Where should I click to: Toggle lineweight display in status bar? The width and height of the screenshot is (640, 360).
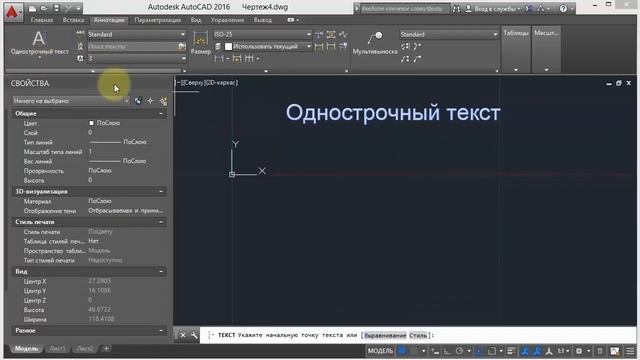coord(511,351)
